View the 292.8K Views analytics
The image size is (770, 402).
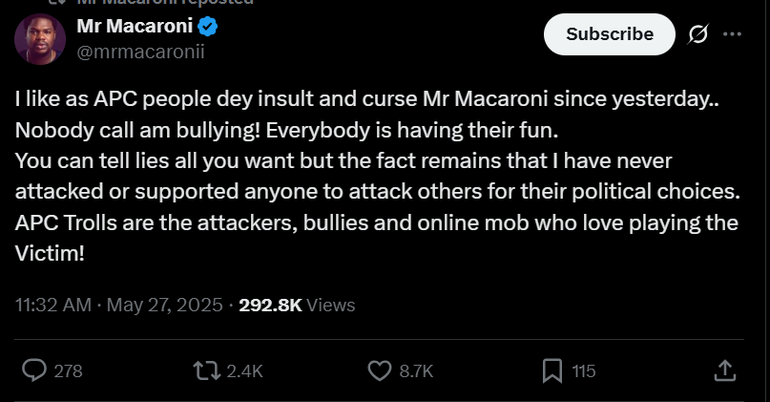(x=297, y=305)
